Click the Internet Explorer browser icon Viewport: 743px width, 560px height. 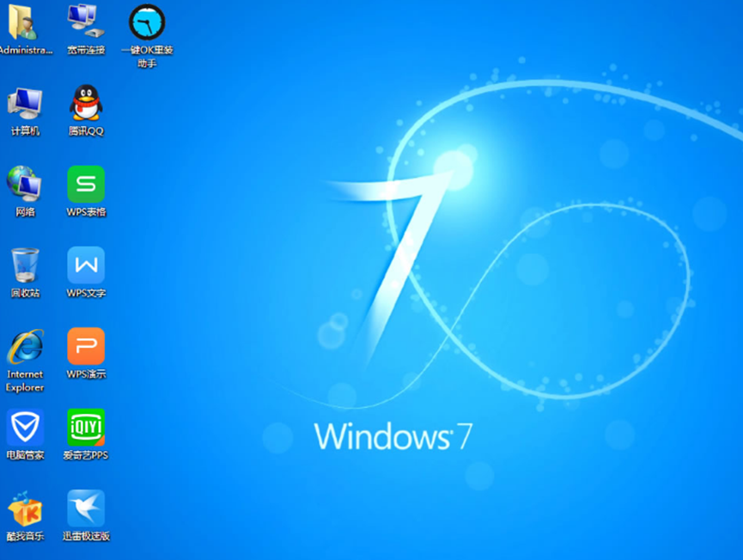pos(25,347)
